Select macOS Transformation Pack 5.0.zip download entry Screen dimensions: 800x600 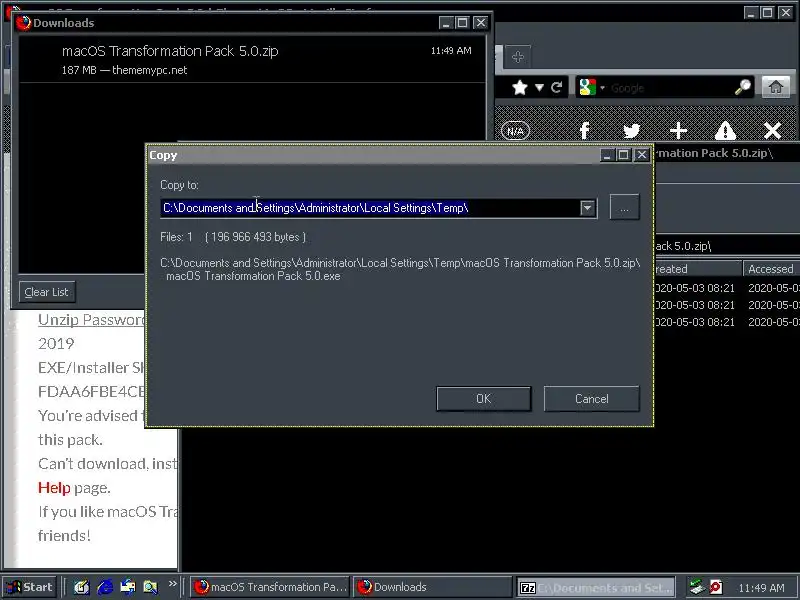tap(252, 59)
